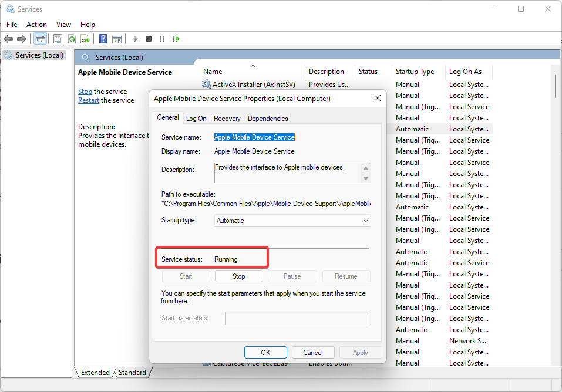Click the Cancel button
Image resolution: width=562 pixels, height=392 pixels.
[x=313, y=353]
